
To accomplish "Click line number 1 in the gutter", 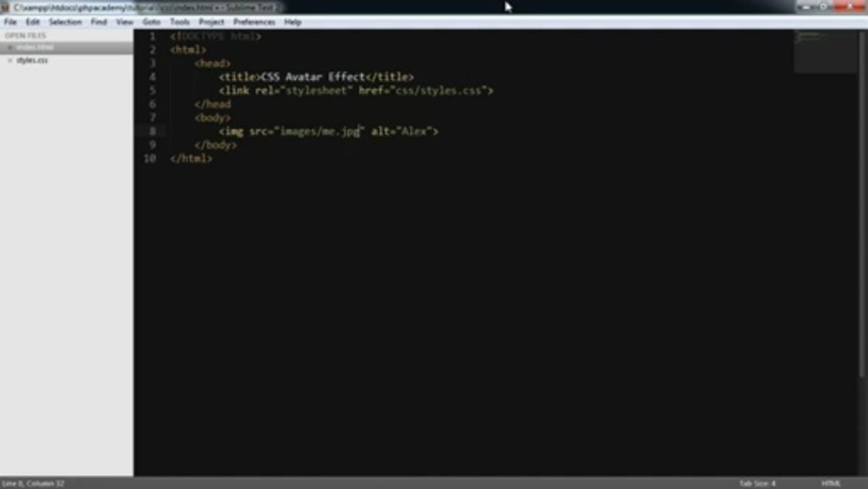I will 153,36.
